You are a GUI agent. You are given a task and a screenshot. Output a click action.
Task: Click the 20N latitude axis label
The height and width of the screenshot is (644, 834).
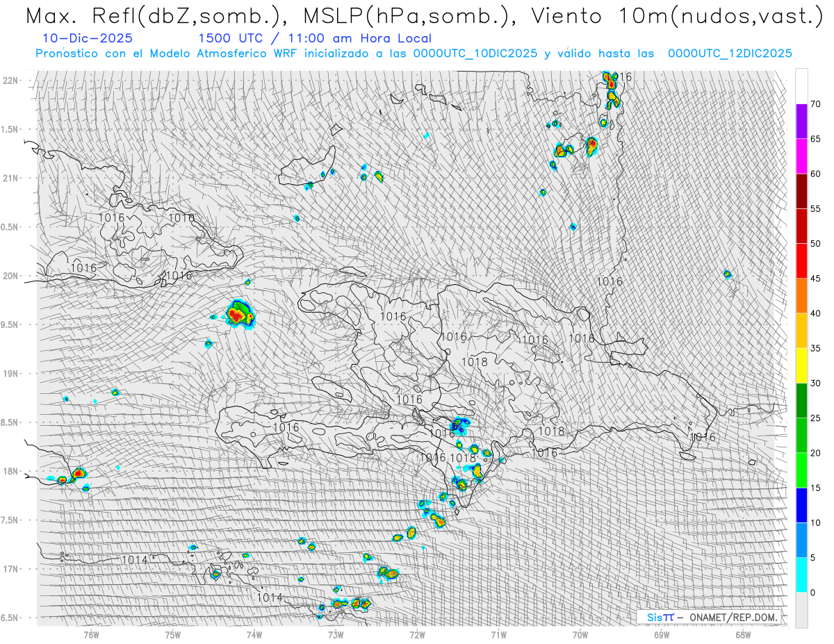point(12,276)
